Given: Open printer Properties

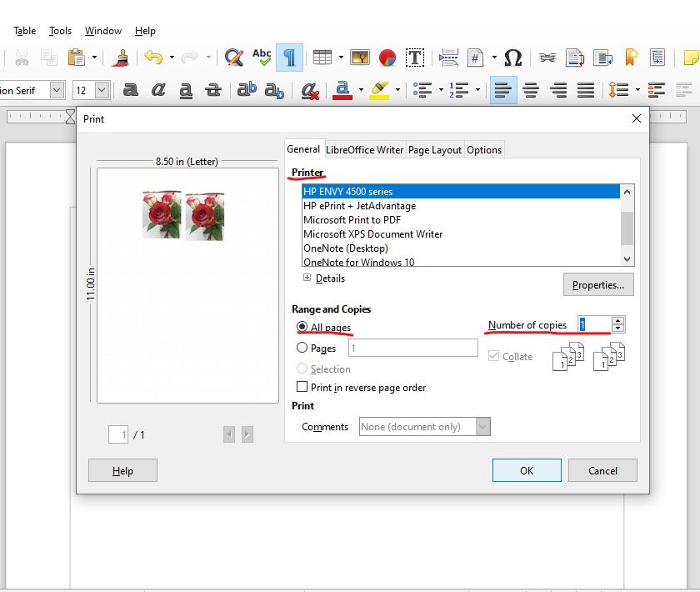Looking at the screenshot, I should click(x=597, y=284).
